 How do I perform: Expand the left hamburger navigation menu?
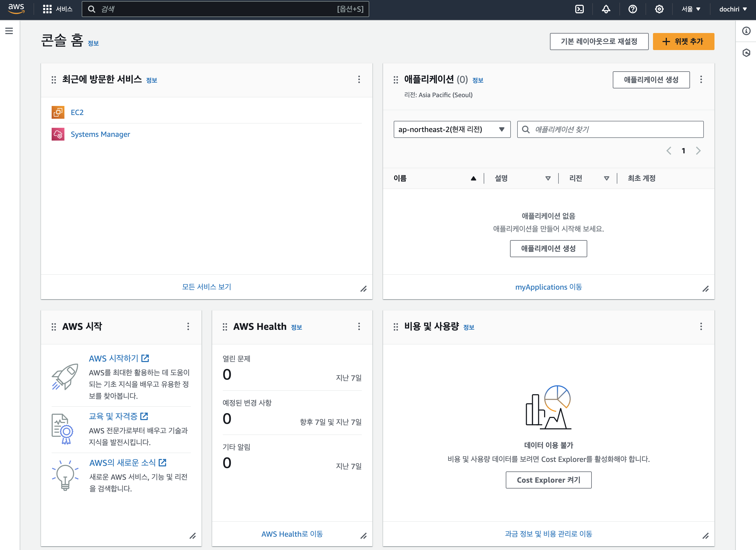click(x=9, y=31)
